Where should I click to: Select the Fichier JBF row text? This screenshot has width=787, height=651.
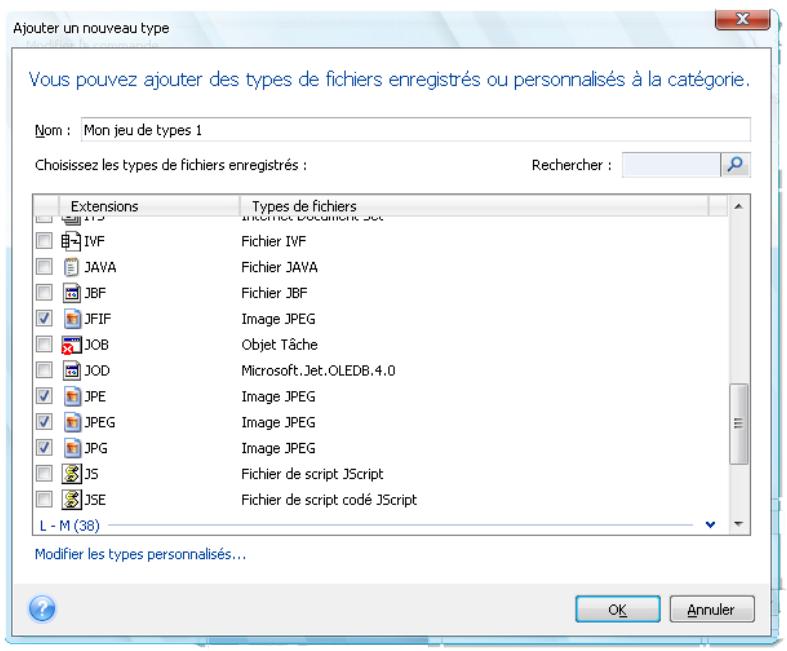pyautogui.click(x=275, y=293)
